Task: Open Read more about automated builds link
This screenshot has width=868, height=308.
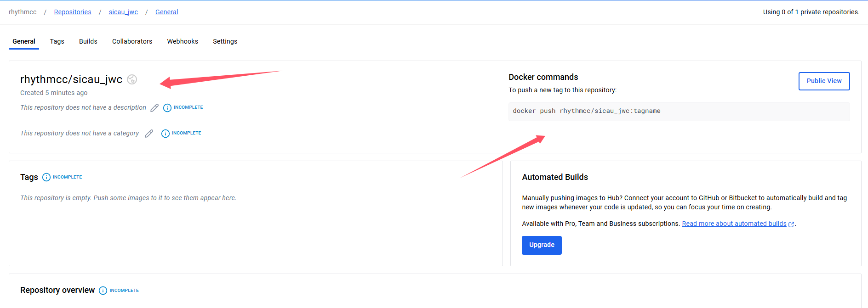Action: pyautogui.click(x=734, y=224)
